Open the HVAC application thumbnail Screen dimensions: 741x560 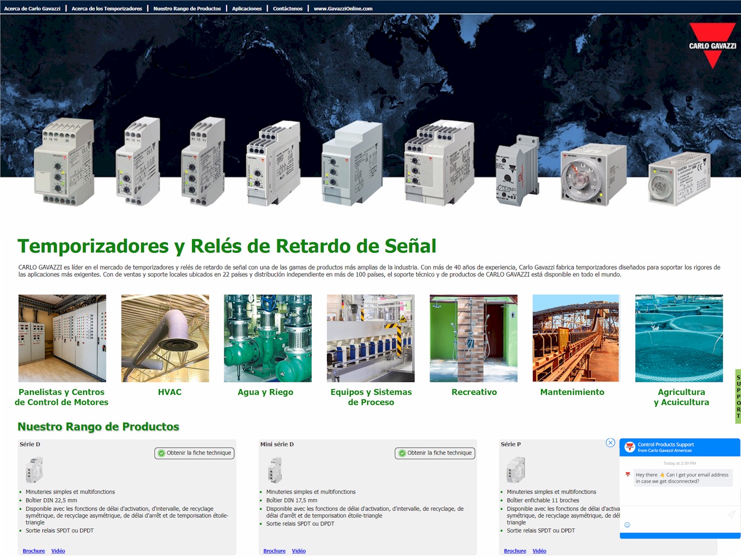point(165,338)
